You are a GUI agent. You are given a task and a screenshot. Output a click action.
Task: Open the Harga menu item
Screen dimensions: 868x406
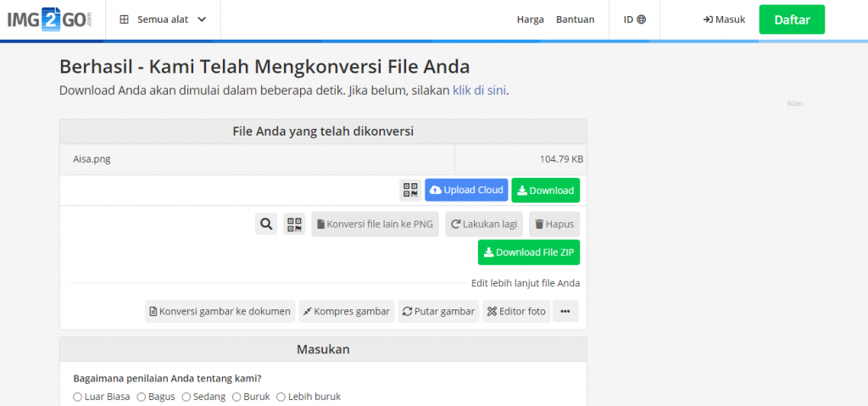530,19
